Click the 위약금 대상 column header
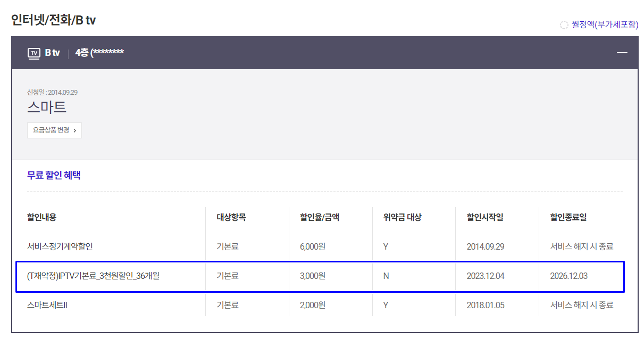The height and width of the screenshot is (338, 644). [x=402, y=217]
